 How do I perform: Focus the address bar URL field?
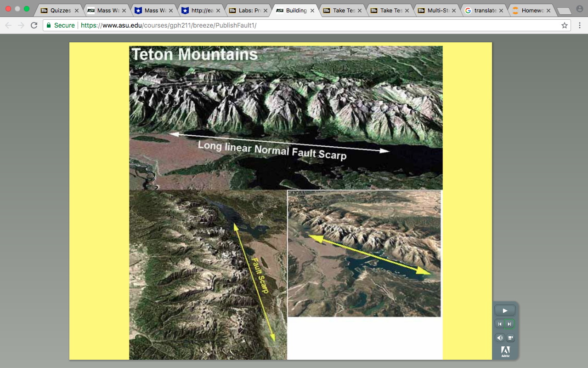point(317,25)
